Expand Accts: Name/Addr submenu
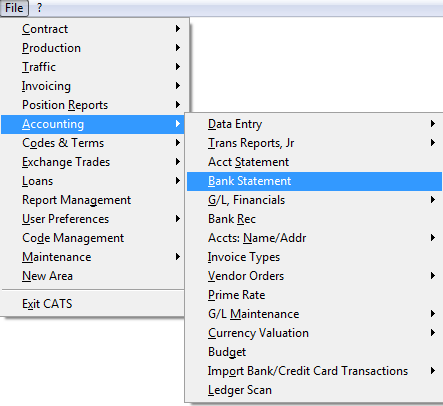Viewport: 443px width, 406px height. 314,238
